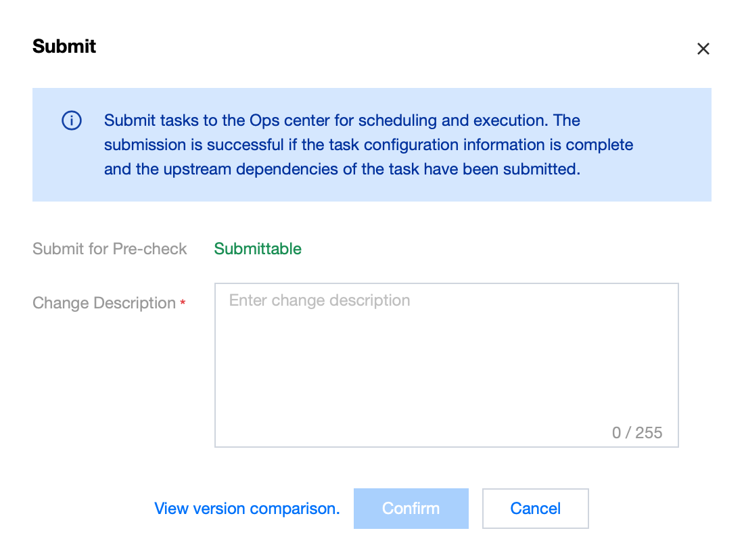Click the Submit for Pre-check label
This screenshot has width=744, height=560.
tap(110, 249)
